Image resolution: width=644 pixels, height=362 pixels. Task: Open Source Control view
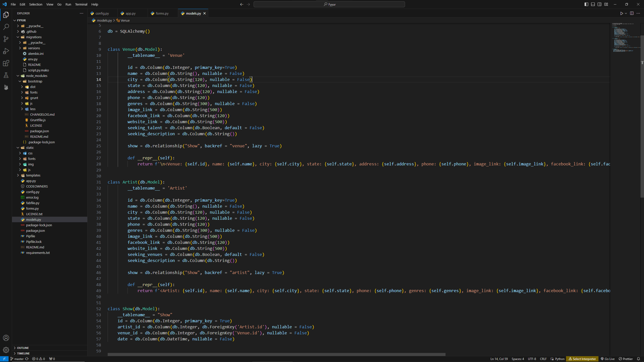(6, 39)
